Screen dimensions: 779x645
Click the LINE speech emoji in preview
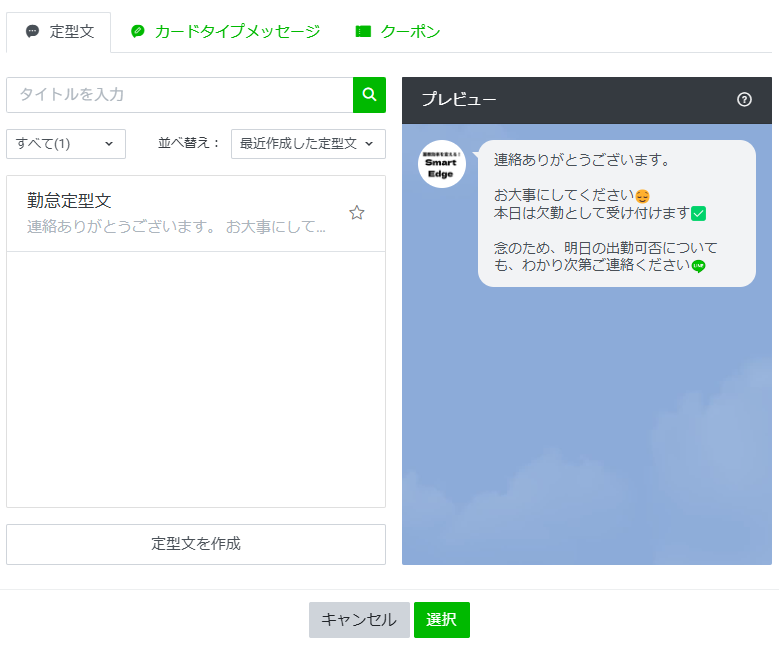[699, 266]
